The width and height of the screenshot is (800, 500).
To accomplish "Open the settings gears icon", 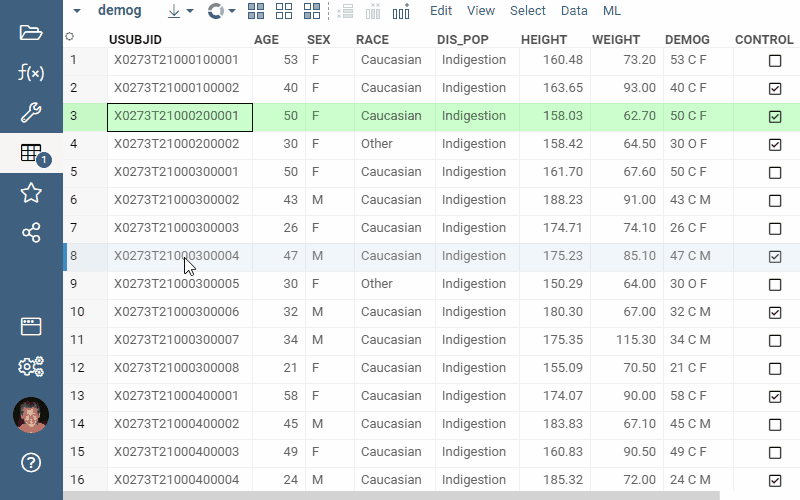I will pyautogui.click(x=31, y=367).
